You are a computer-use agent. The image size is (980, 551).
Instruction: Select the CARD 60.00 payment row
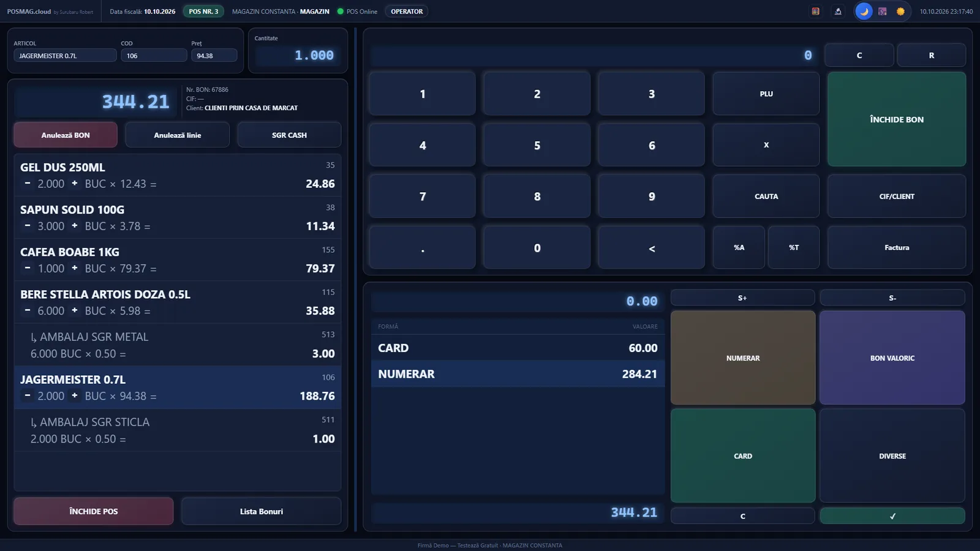[518, 348]
